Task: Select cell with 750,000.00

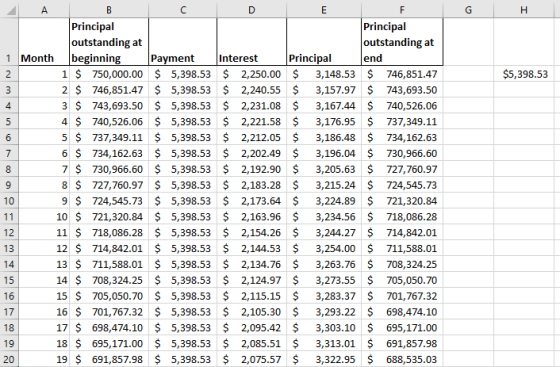Action: (109, 74)
